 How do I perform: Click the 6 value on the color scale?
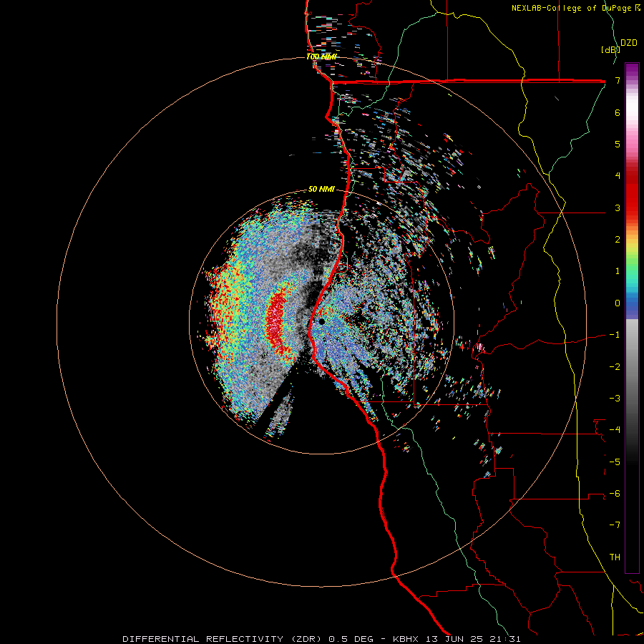(618, 112)
